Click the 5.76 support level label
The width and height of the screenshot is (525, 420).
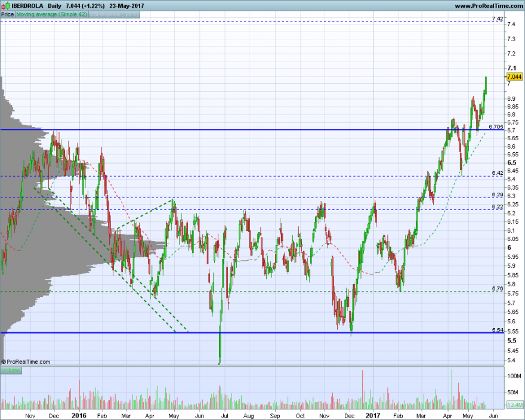pyautogui.click(x=498, y=288)
